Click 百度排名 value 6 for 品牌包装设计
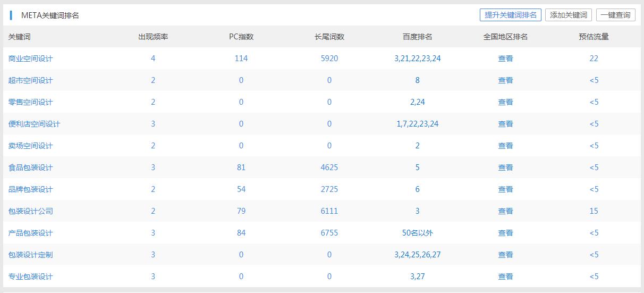The height and width of the screenshot is (293, 644). [x=418, y=189]
